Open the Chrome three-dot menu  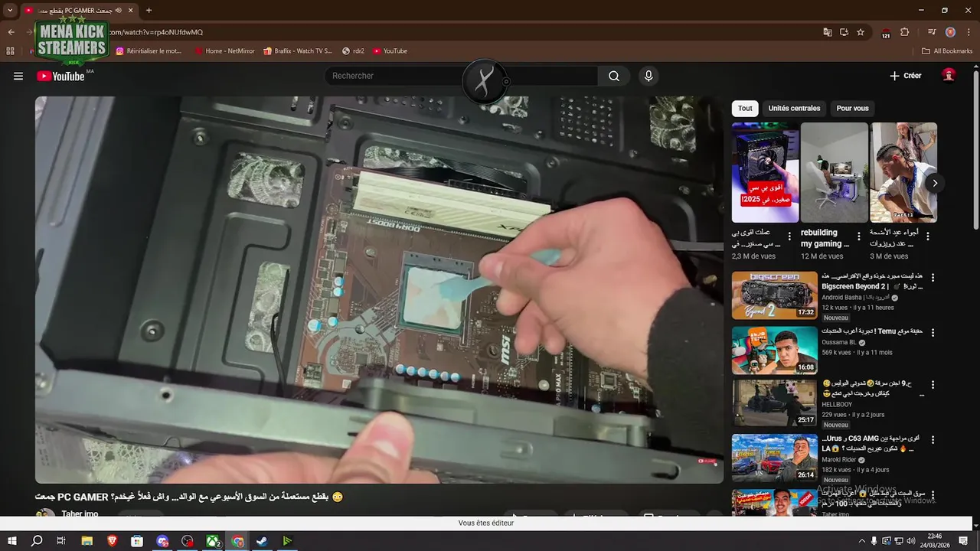969,32
